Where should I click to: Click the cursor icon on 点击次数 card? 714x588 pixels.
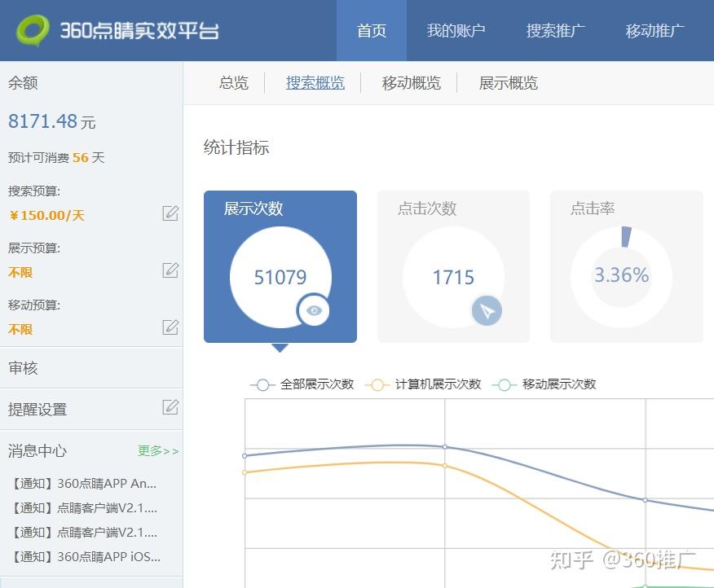(x=487, y=311)
